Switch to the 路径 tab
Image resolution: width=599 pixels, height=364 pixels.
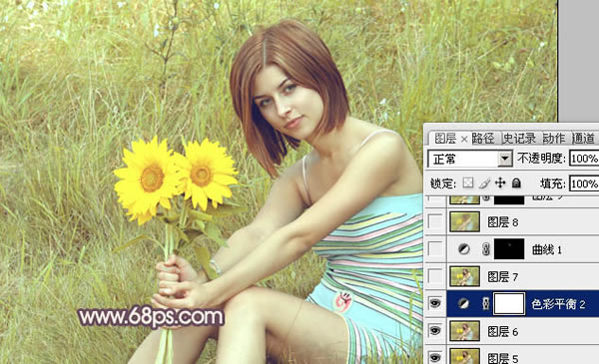483,139
